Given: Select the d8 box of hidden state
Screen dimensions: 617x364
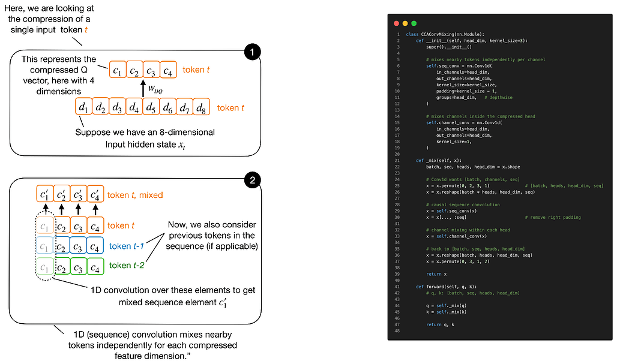Looking at the screenshot, I should click(201, 107).
